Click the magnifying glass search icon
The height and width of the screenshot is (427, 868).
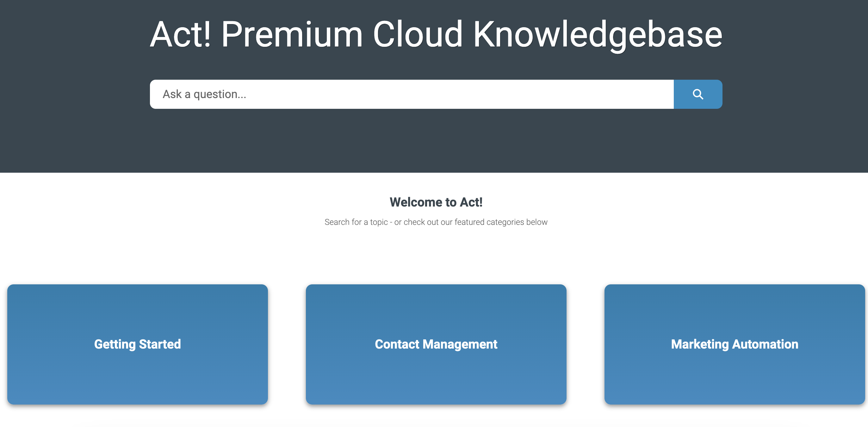[697, 94]
